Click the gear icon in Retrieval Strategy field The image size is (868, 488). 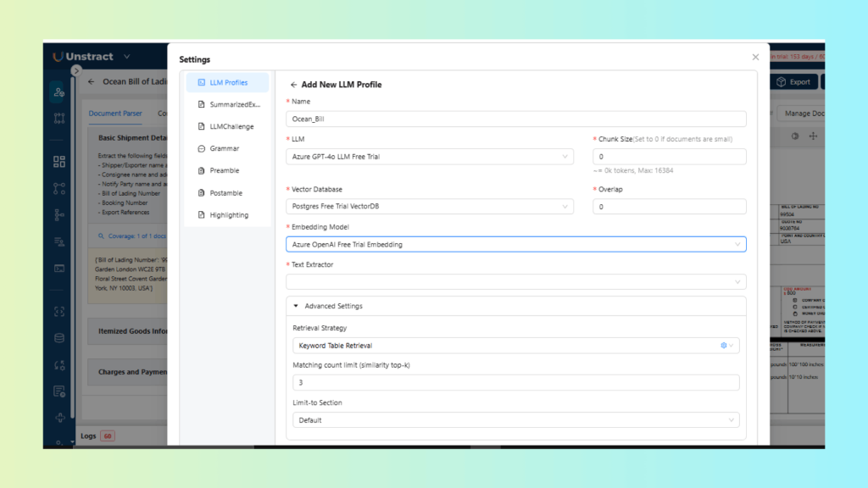click(x=723, y=346)
